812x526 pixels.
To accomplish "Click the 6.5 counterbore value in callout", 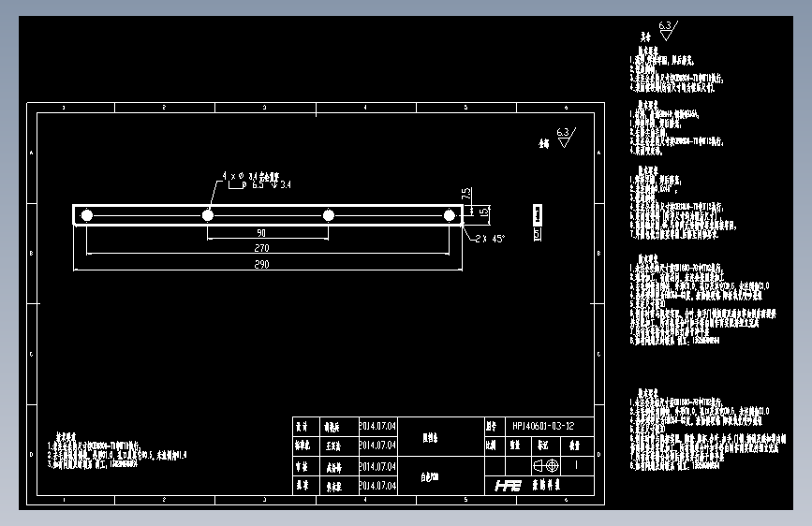I will click(258, 184).
